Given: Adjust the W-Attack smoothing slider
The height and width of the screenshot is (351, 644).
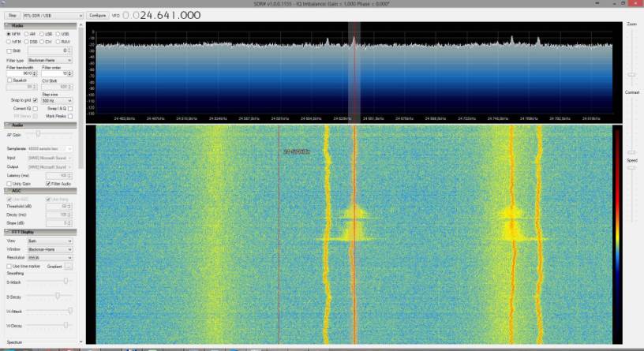Looking at the screenshot, I should [70, 311].
